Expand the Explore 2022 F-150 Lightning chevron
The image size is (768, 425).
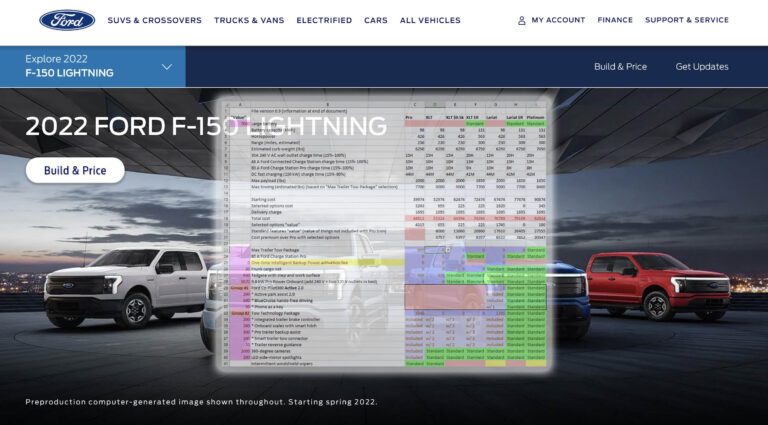(167, 67)
